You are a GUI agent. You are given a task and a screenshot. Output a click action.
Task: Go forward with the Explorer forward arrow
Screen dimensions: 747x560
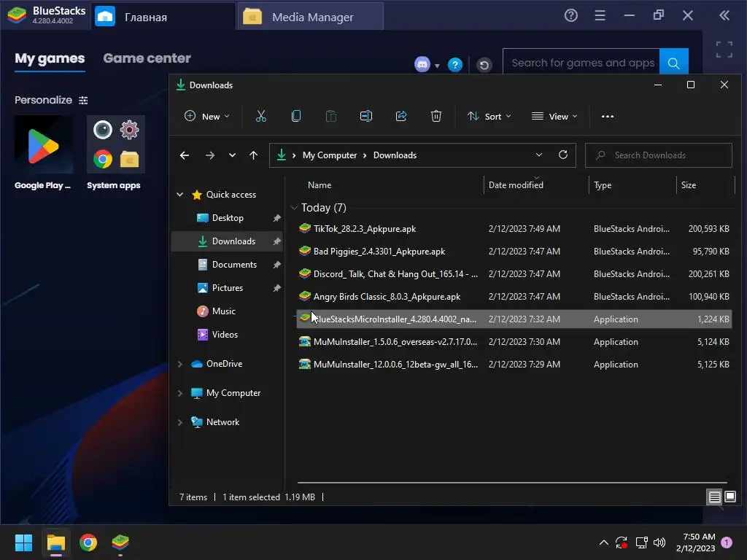(209, 155)
